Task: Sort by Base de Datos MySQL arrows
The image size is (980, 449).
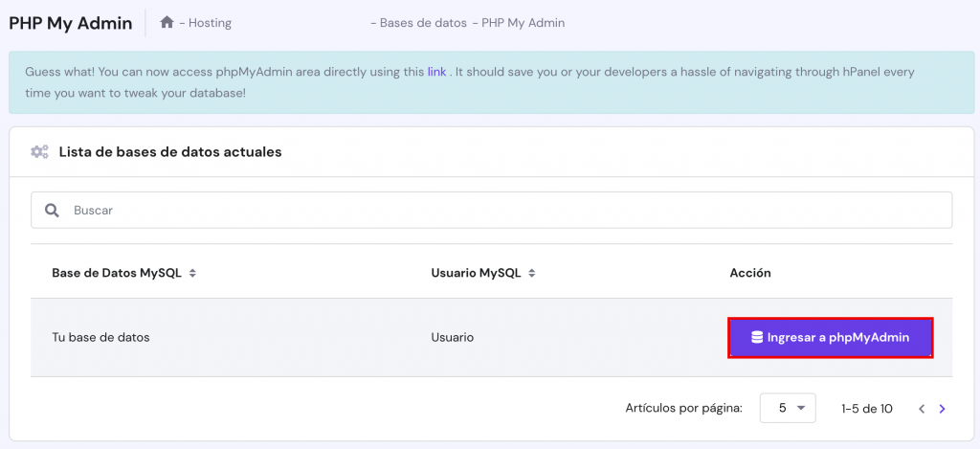Action: point(192,274)
